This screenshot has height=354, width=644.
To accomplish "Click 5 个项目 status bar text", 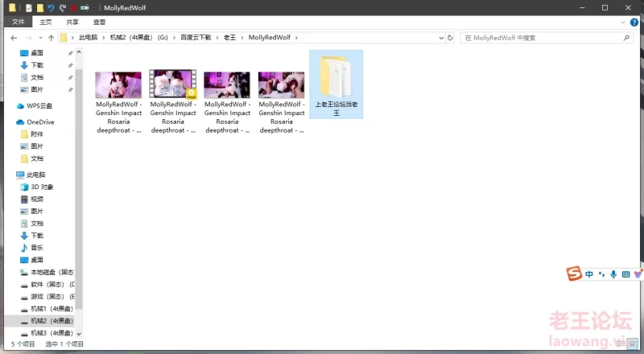I will click(x=23, y=344).
